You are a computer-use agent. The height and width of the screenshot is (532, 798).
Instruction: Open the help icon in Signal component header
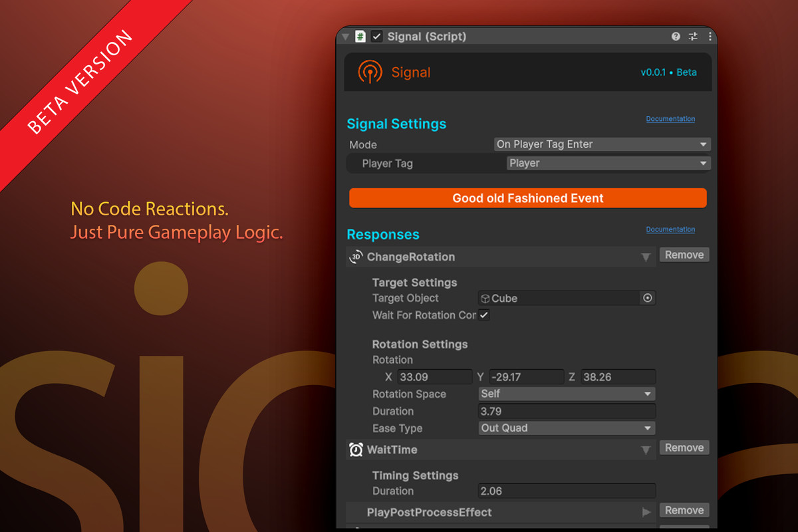[x=676, y=37]
